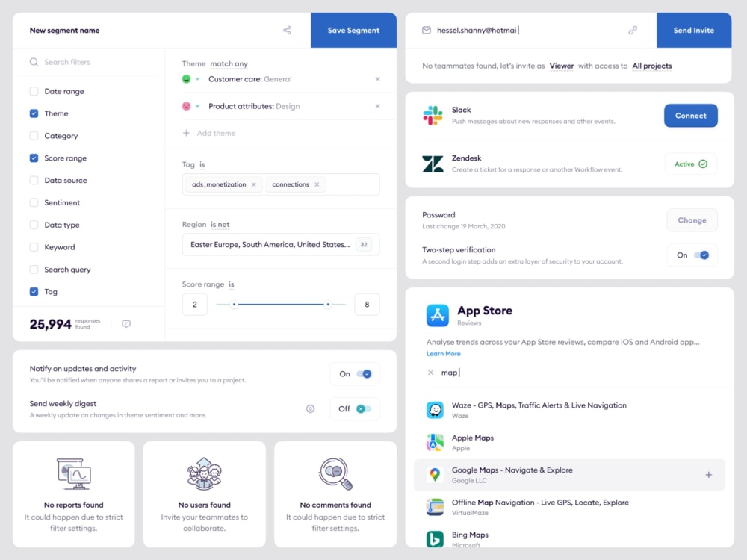Image resolution: width=747 pixels, height=560 pixels.
Task: Click the App Store logo icon
Action: pyautogui.click(x=437, y=315)
